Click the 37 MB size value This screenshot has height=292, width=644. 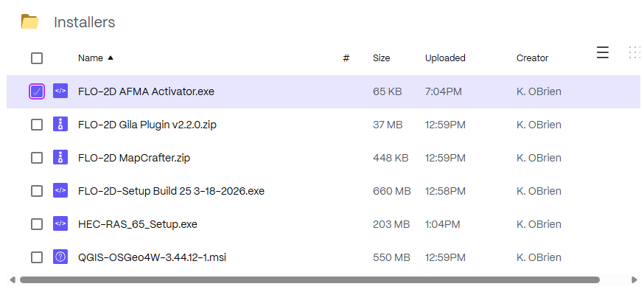pos(388,125)
